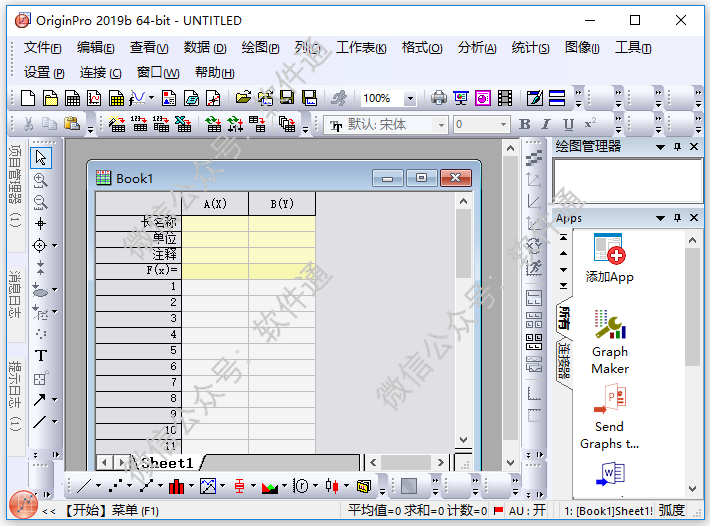Open the 统计(S) menu

(x=530, y=48)
